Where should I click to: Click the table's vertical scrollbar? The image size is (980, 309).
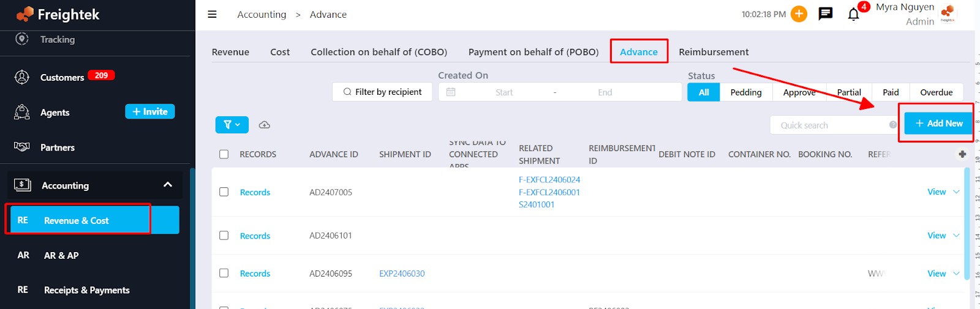click(967, 223)
